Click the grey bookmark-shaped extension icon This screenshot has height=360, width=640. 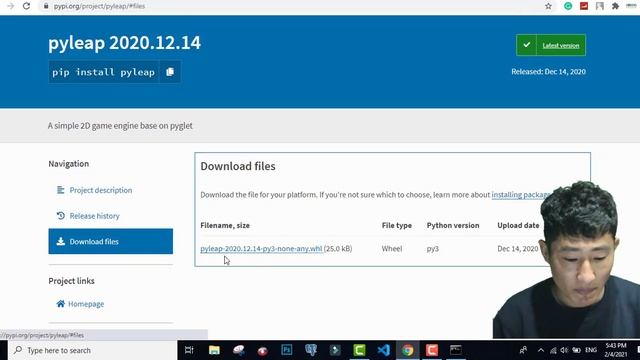[x=600, y=6]
